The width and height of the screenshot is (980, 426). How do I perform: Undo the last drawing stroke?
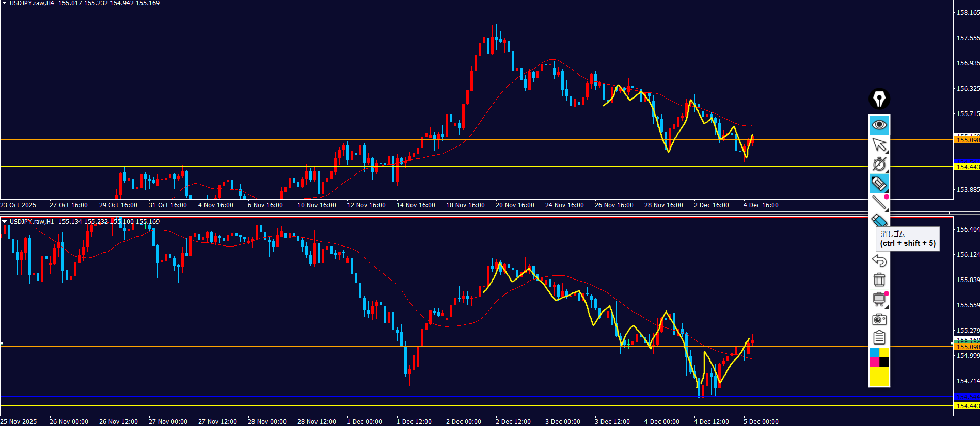[879, 260]
